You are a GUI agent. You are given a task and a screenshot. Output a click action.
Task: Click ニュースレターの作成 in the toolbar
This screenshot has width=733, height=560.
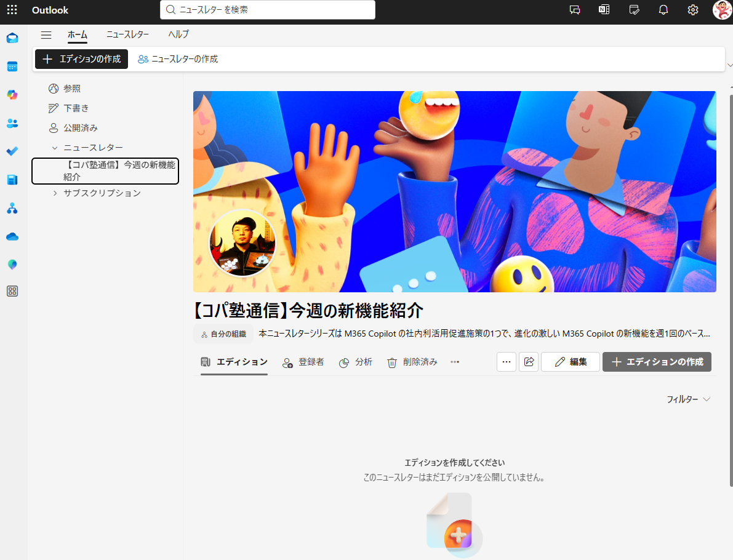[178, 59]
